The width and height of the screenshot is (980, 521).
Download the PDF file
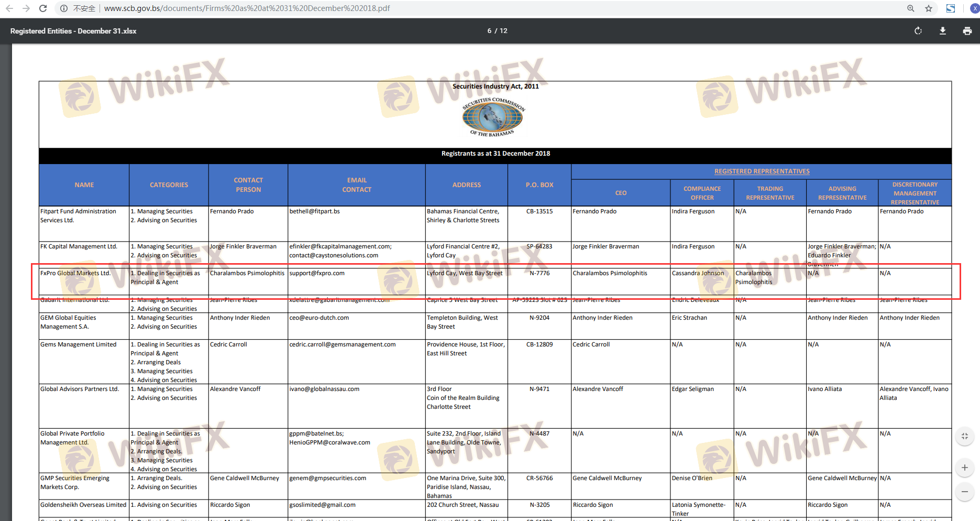point(942,31)
